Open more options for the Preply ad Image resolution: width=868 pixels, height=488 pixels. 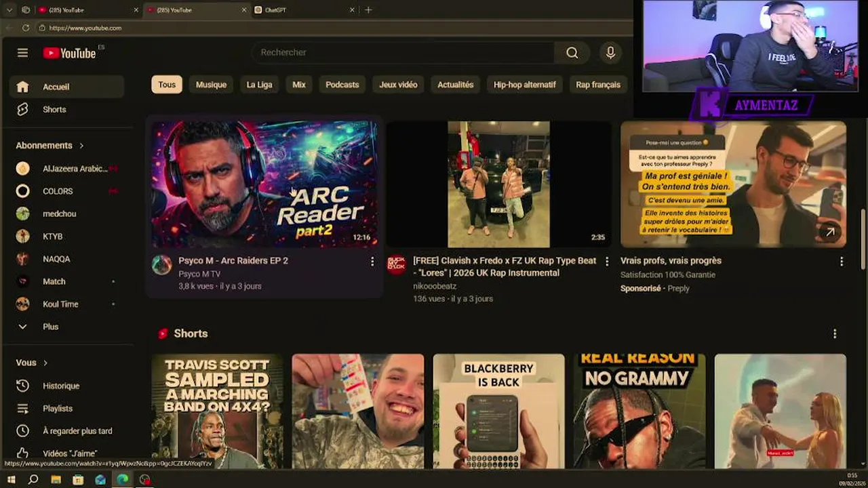click(841, 262)
